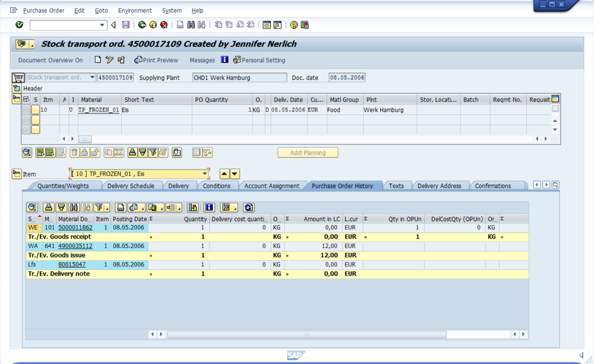Expand the Header section

click(x=17, y=88)
